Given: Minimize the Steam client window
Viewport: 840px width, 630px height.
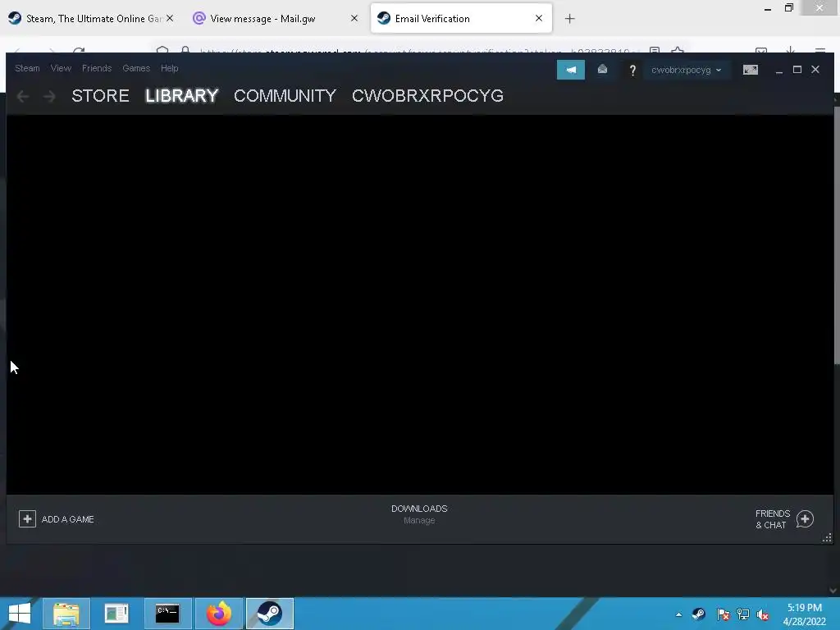Looking at the screenshot, I should (779, 71).
